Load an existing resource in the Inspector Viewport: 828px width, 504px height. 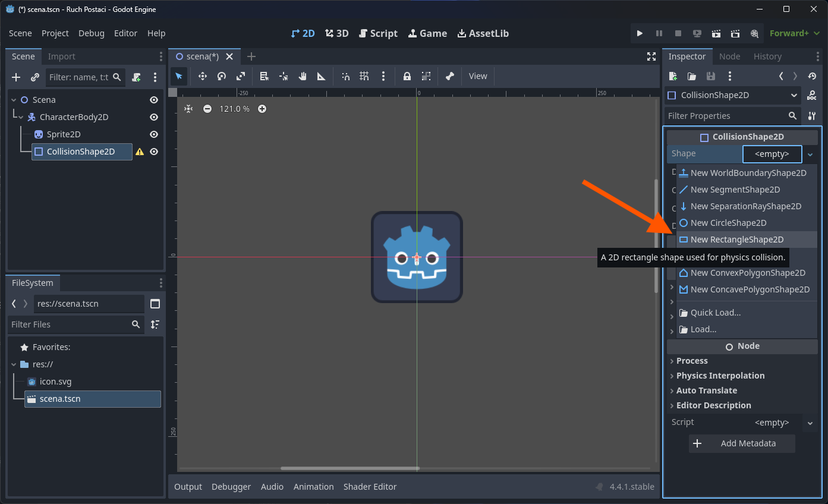[692, 76]
